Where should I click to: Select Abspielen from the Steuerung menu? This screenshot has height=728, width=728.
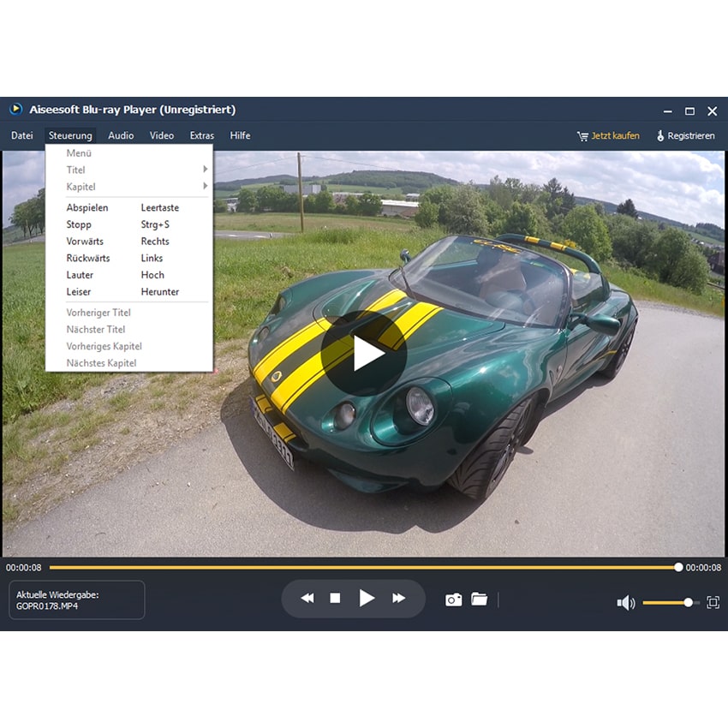point(87,207)
